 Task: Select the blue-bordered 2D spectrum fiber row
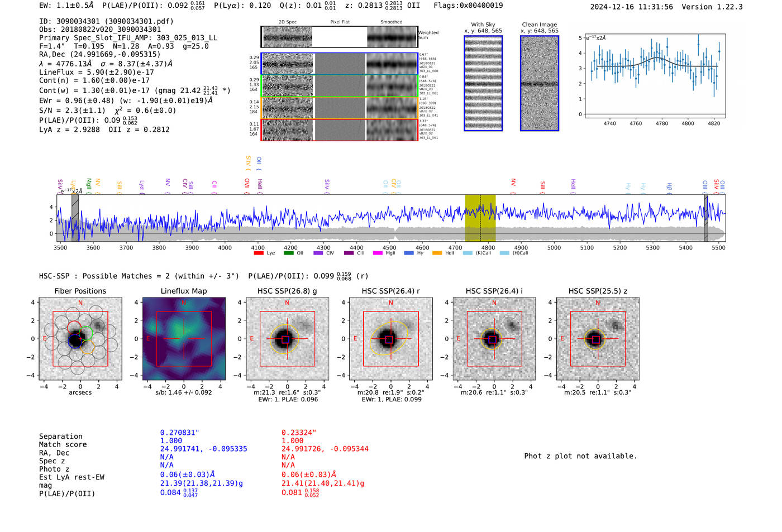[x=340, y=64]
